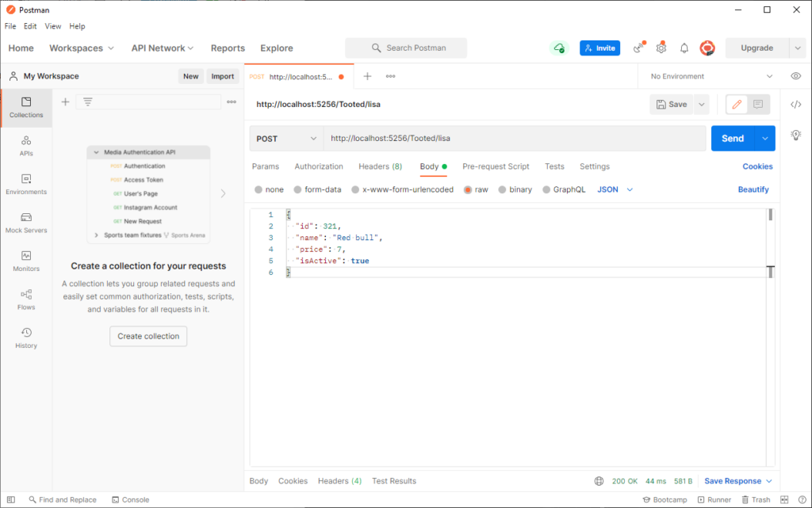Click the Search Postman field
Image resolution: width=812 pixels, height=508 pixels.
pos(406,48)
